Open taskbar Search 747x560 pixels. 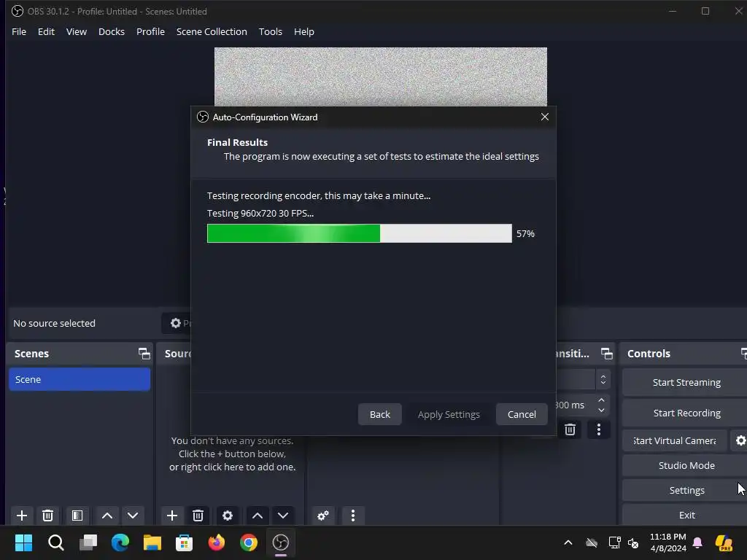coord(55,542)
